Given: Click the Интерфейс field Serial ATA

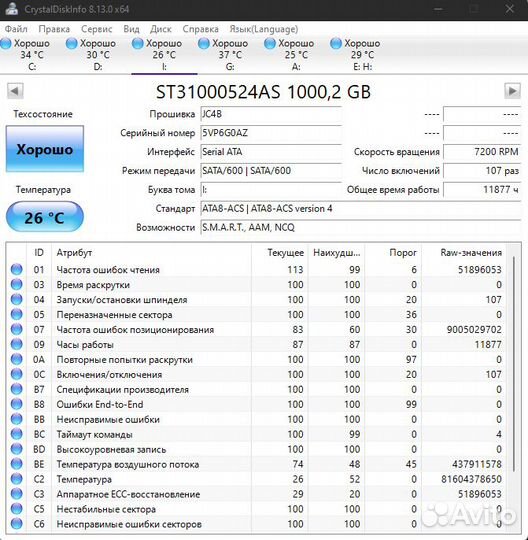Looking at the screenshot, I should pyautogui.click(x=271, y=152).
